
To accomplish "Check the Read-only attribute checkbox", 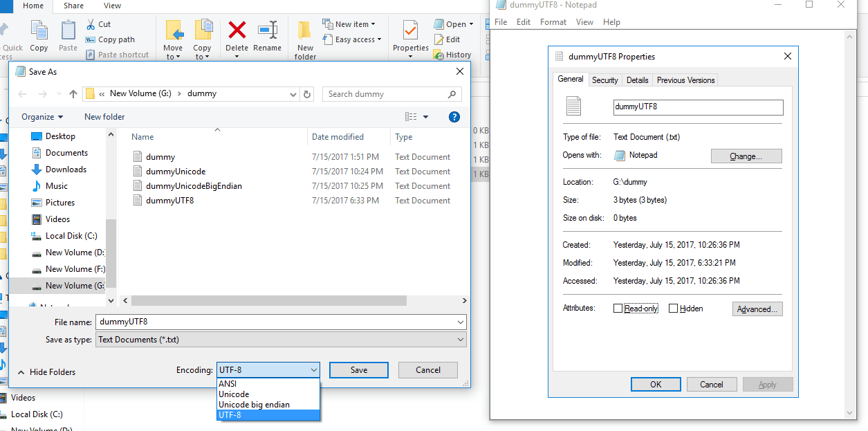I will (618, 309).
